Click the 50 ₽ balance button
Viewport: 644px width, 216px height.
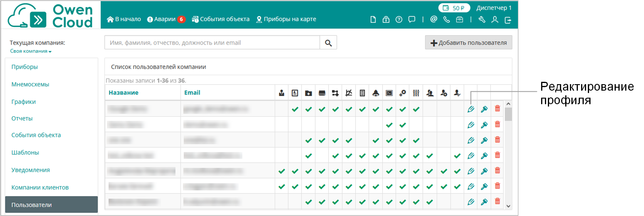[454, 8]
